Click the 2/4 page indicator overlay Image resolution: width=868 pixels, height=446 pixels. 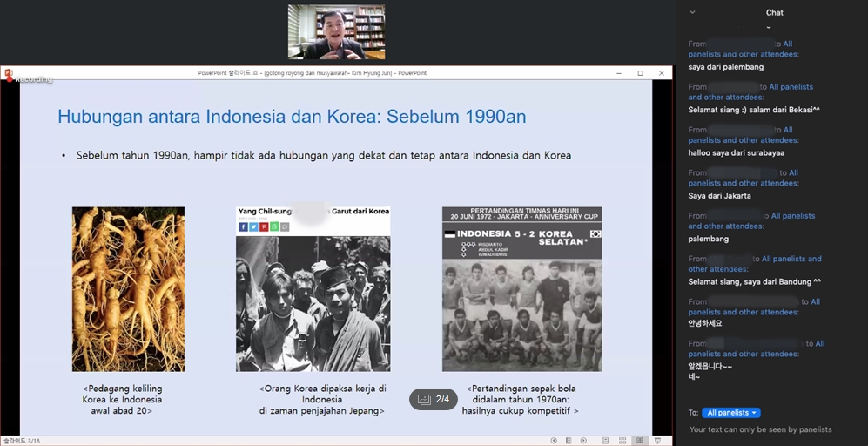click(x=434, y=399)
